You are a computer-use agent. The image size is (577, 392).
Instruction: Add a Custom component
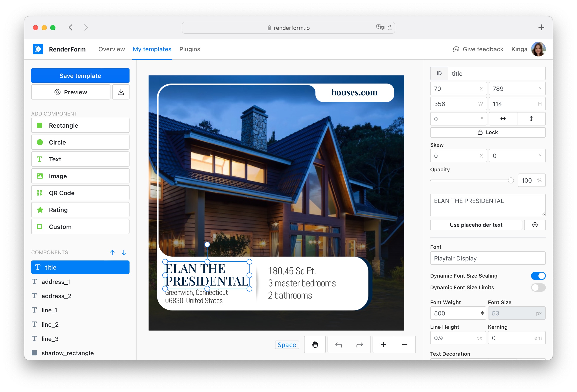point(80,227)
